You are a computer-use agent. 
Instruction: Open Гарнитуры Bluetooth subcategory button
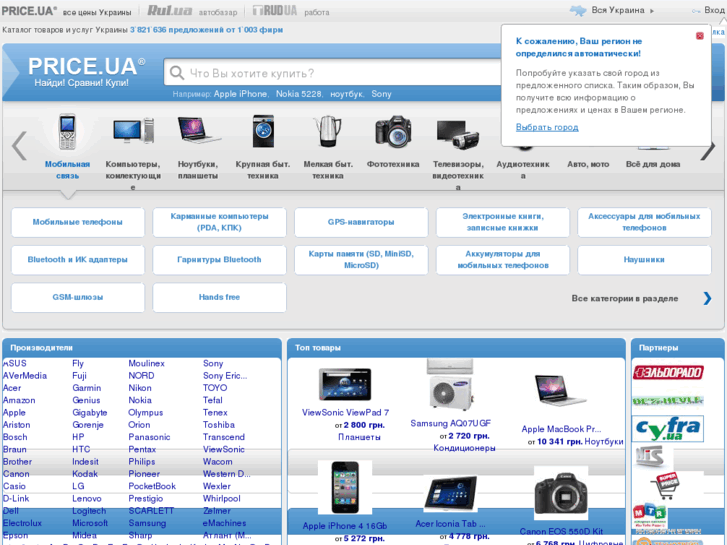click(219, 260)
